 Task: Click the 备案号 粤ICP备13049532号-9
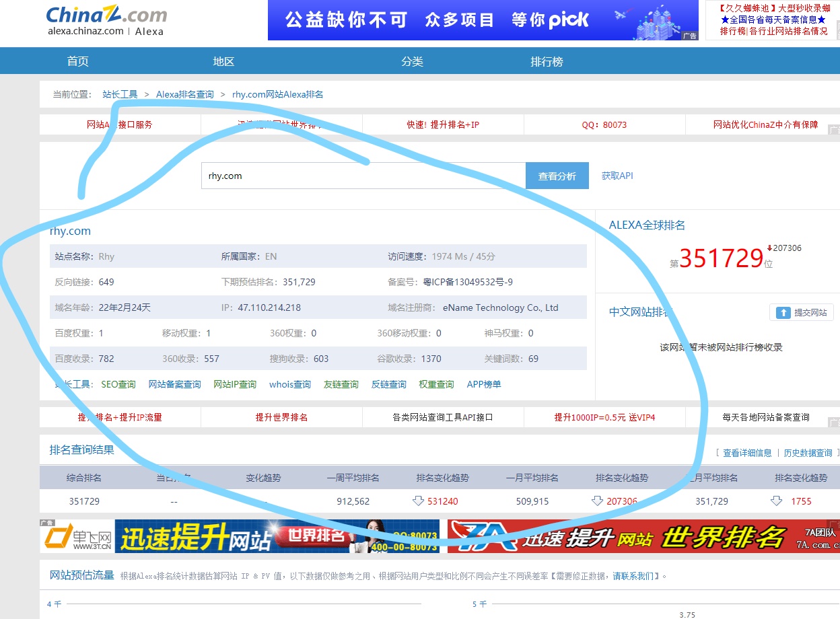coord(468,282)
